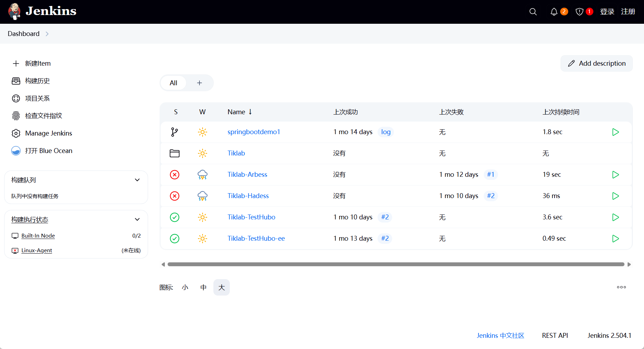Click the 项目关系 icon
Image resolution: width=644 pixels, height=349 pixels.
coord(16,99)
